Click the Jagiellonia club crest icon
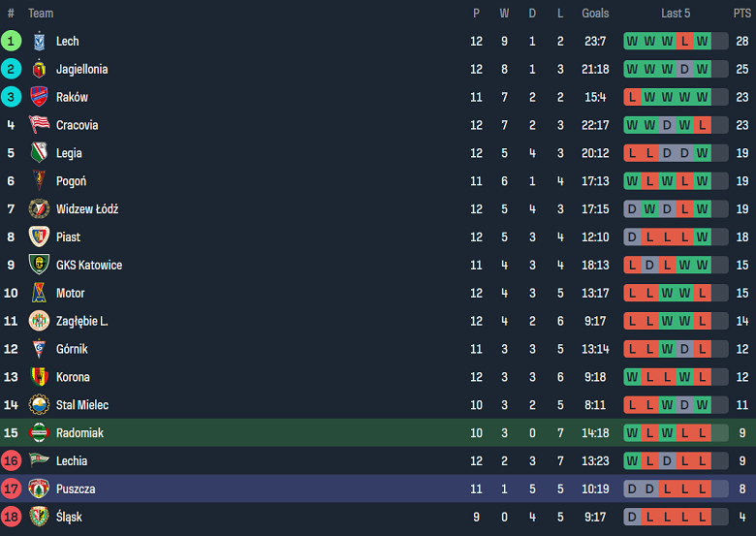 click(39, 69)
